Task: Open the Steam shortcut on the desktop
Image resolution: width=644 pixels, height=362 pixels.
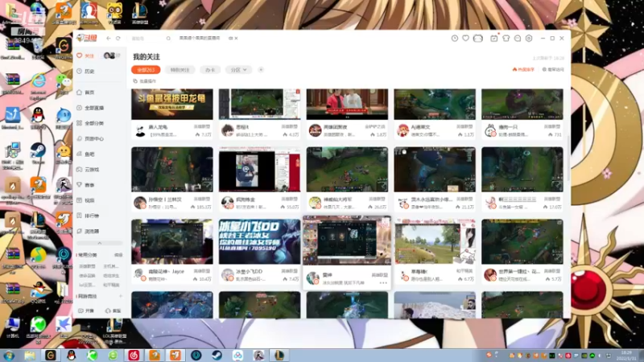Action: [38, 153]
